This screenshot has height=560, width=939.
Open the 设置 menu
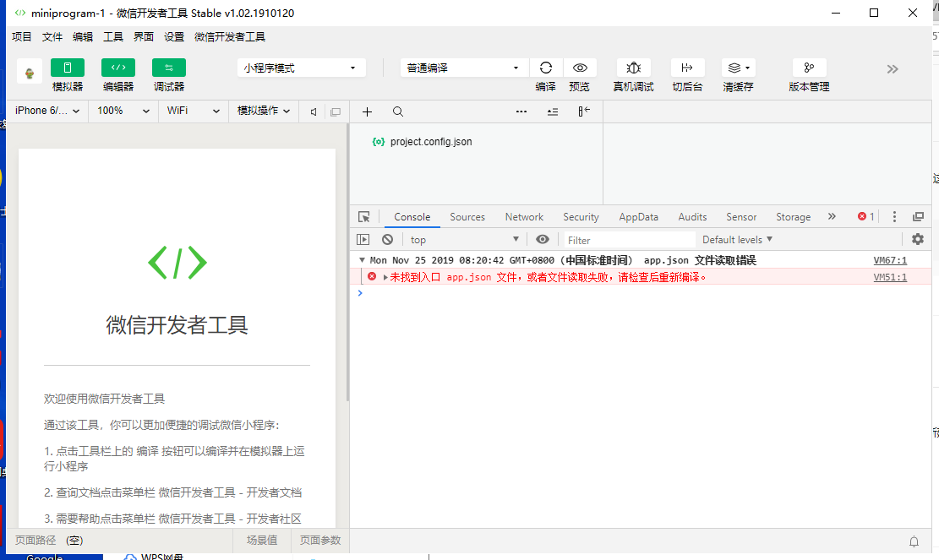(x=174, y=36)
